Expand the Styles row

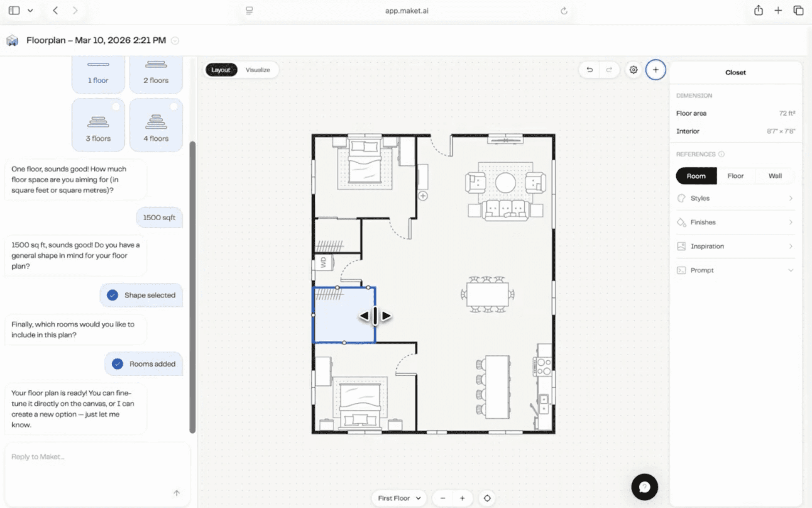[735, 198]
